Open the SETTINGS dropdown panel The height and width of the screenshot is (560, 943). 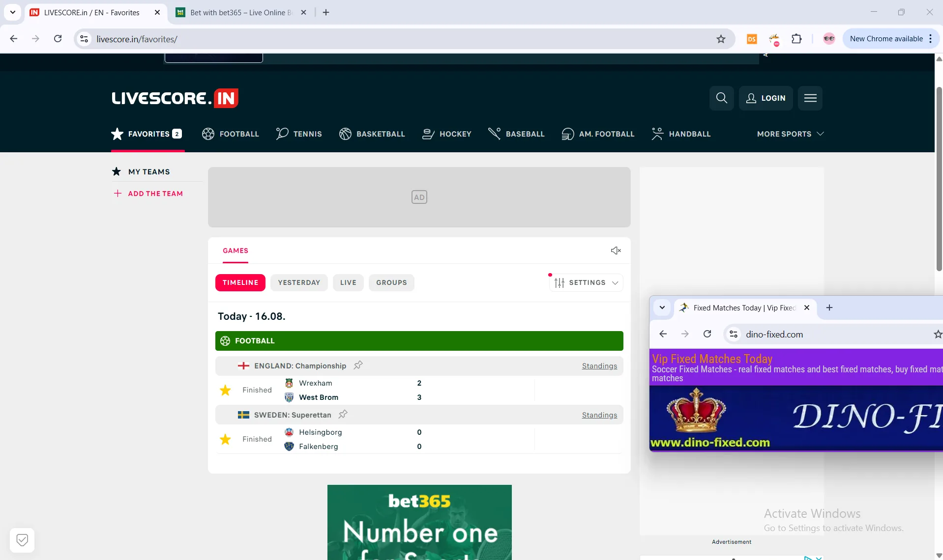pos(586,282)
